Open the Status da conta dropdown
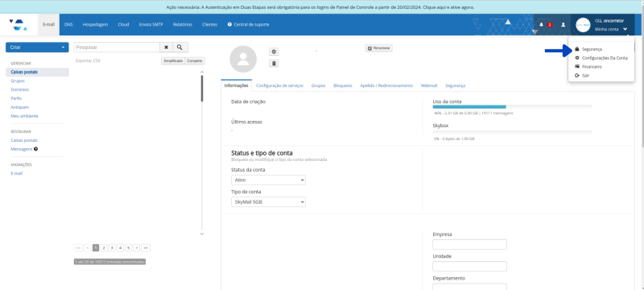 [x=268, y=180]
